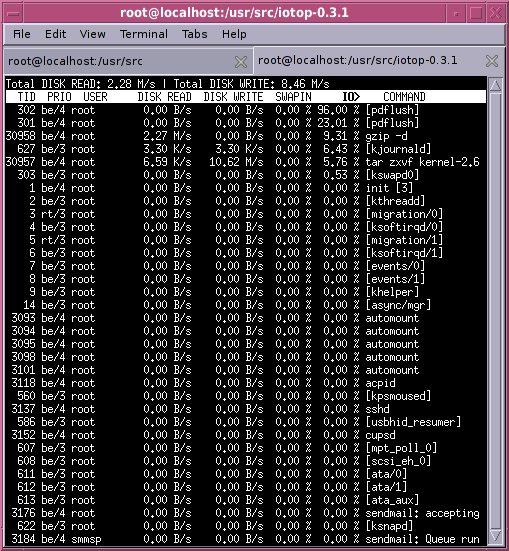Click the [kthreadd] process name

tap(395, 201)
